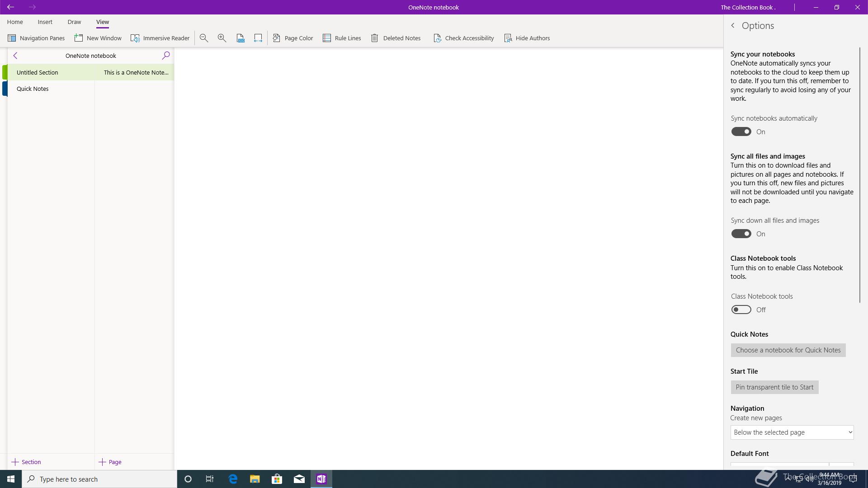Click the zoom out magnifier icon
Screen dimensions: 868x488
click(204, 38)
